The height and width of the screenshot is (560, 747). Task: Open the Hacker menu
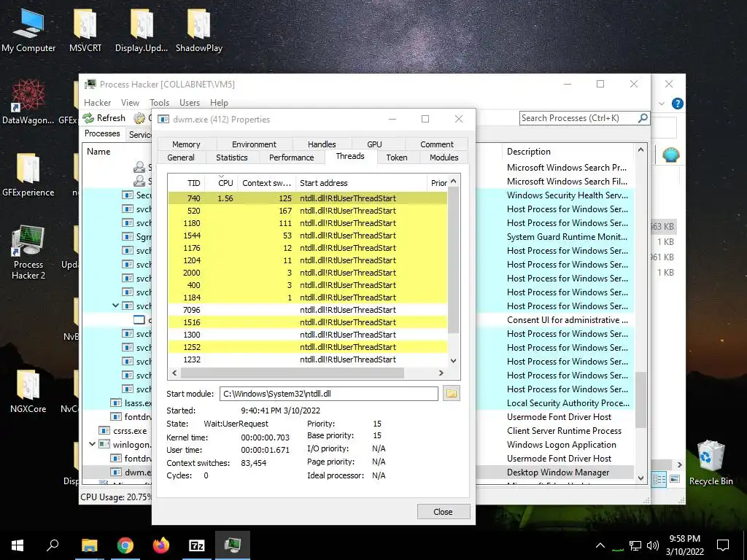97,103
